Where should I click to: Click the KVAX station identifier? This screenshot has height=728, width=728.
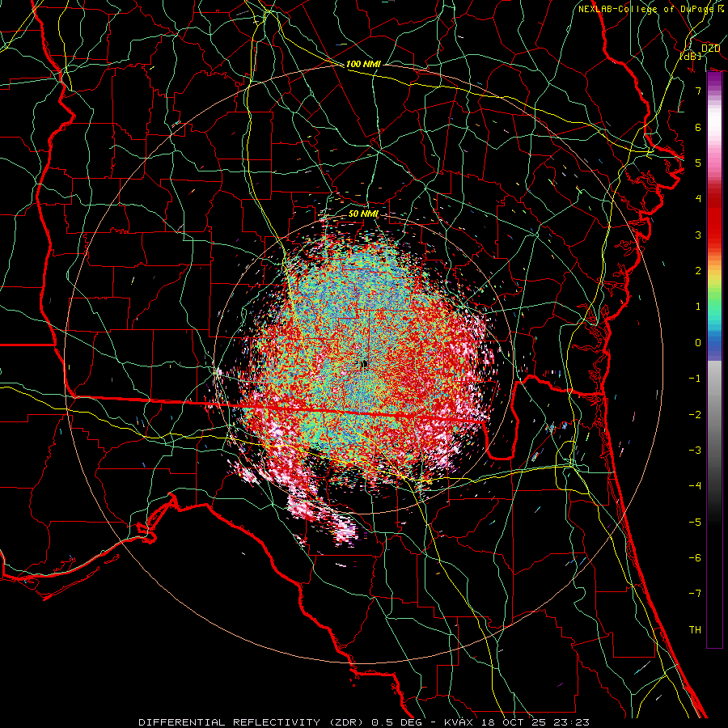point(459,722)
